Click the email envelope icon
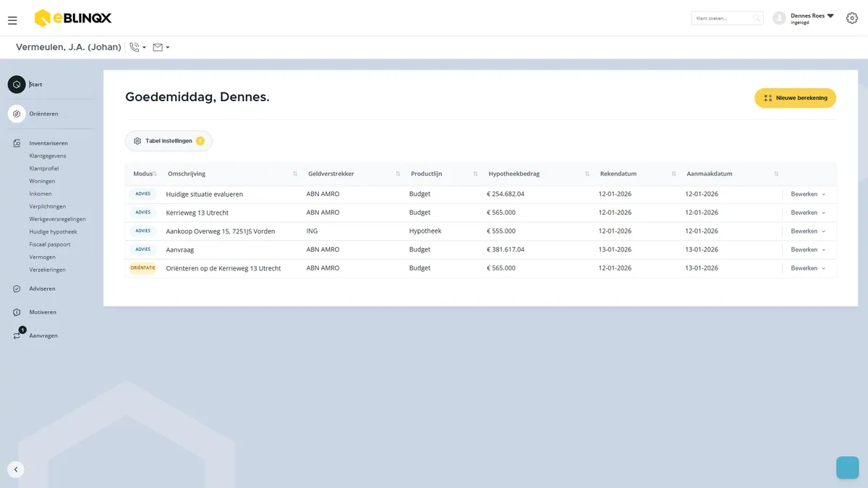Viewport: 868px width, 488px height. 158,48
